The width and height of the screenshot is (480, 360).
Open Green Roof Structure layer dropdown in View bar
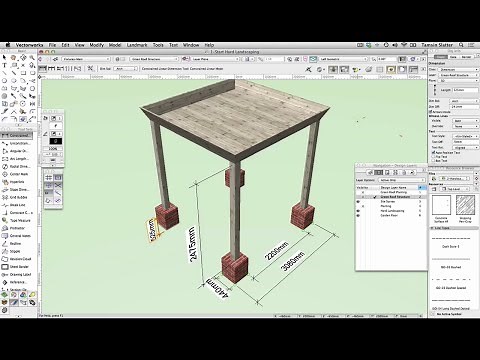click(154, 59)
